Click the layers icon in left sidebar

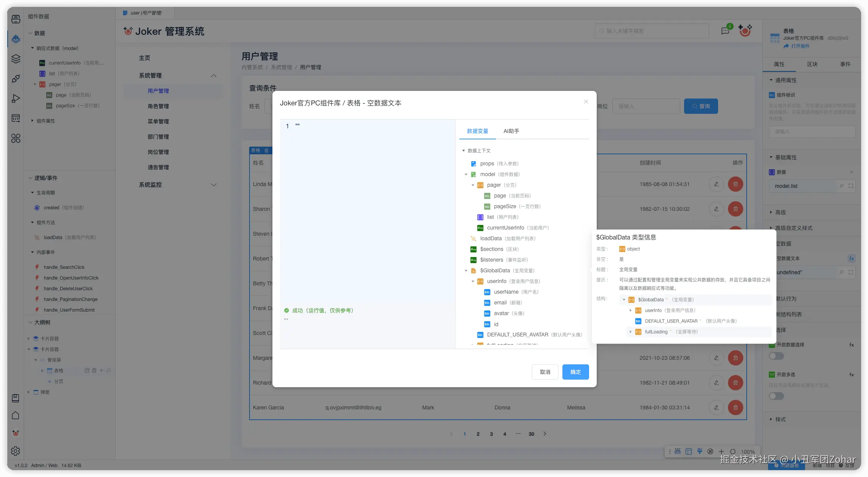[16, 59]
